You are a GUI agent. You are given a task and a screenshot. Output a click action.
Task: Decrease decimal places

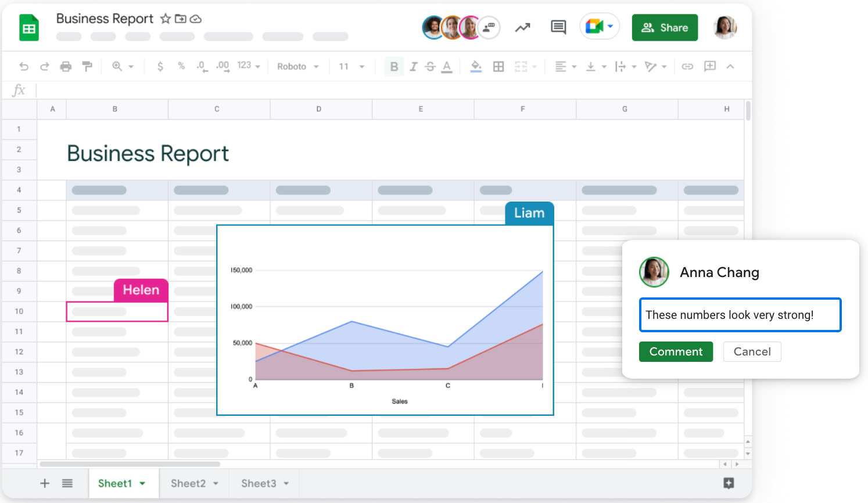click(202, 67)
